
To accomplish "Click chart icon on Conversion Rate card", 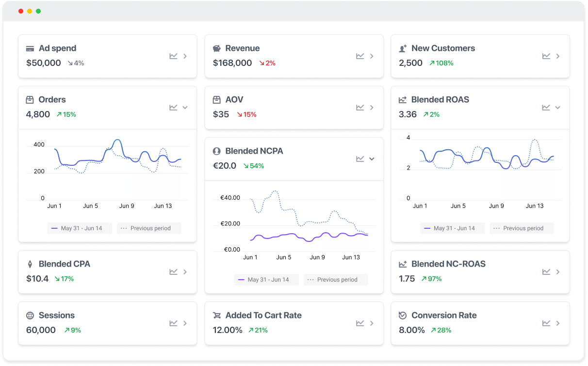I will pyautogui.click(x=546, y=323).
